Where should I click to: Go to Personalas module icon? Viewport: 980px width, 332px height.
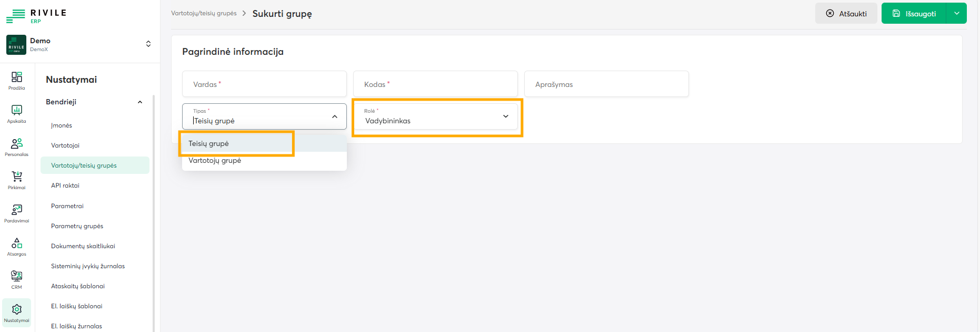tap(17, 147)
